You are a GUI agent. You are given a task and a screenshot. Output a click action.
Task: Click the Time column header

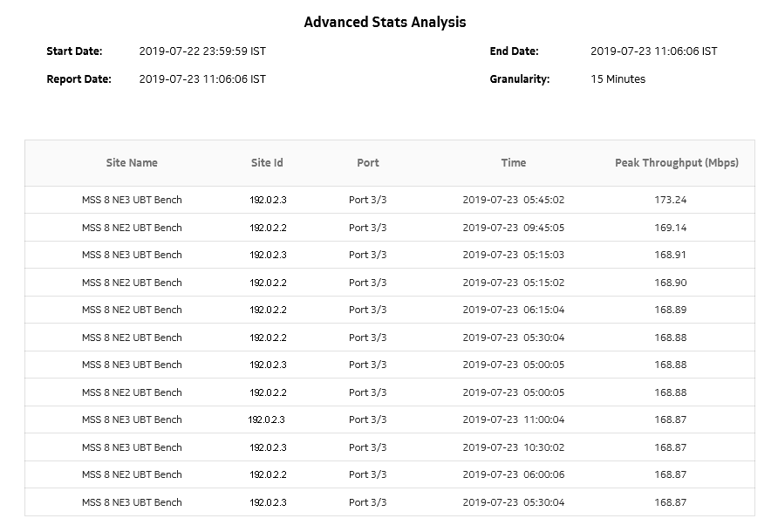[513, 163]
